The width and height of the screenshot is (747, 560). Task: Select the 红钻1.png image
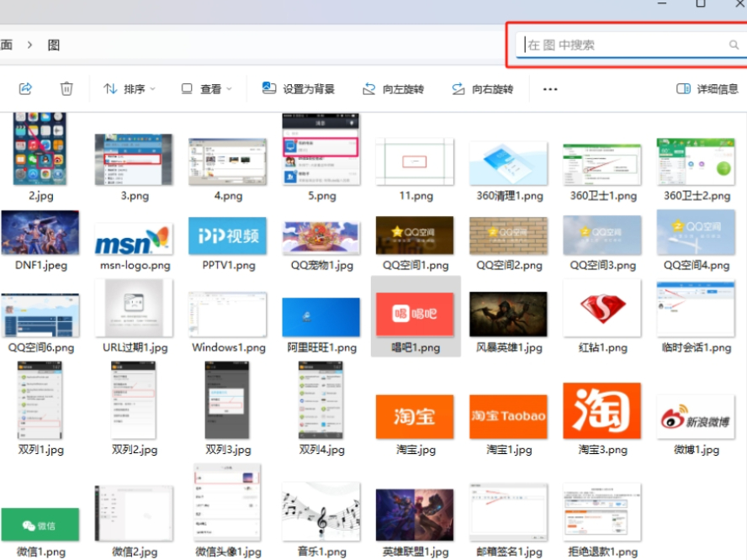point(602,308)
